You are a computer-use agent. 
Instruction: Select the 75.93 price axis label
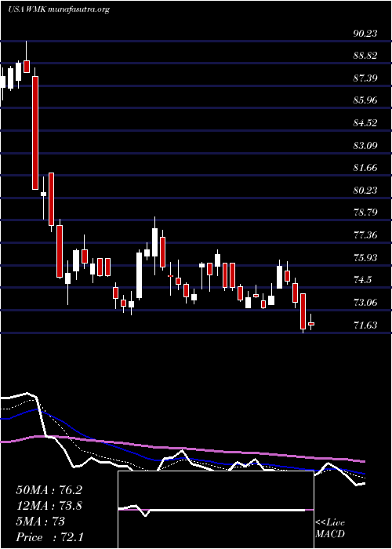[x=365, y=258]
